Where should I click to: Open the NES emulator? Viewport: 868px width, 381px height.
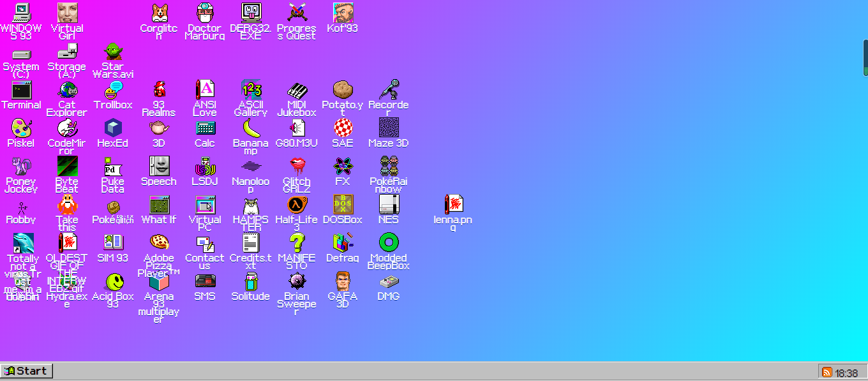click(x=388, y=204)
